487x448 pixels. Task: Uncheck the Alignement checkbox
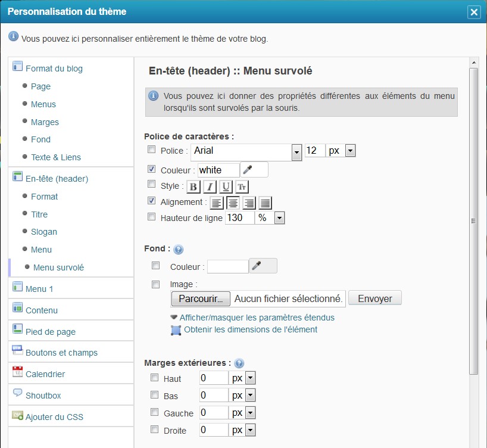[x=151, y=201]
